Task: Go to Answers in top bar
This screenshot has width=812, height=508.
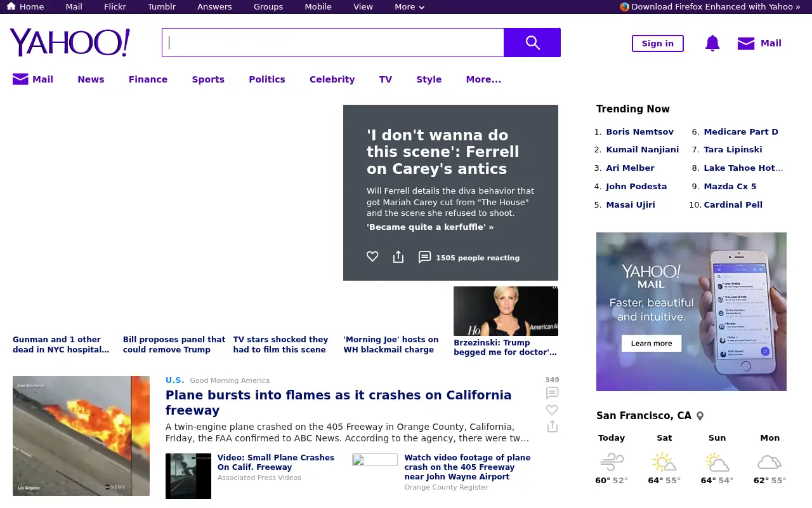Action: (214, 6)
